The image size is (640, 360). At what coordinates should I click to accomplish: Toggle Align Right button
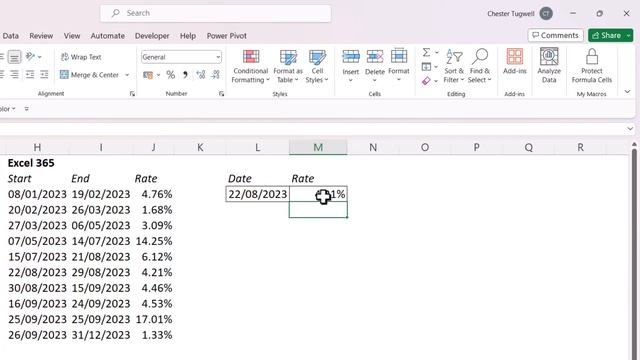point(14,74)
